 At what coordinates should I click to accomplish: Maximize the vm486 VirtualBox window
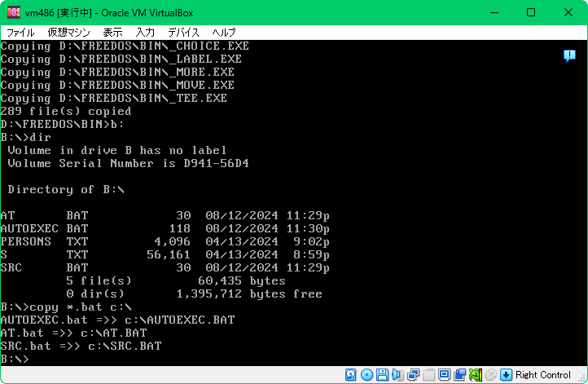[531, 12]
